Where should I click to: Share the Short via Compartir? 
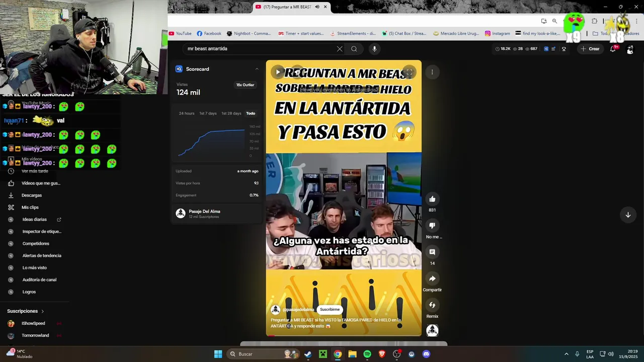pyautogui.click(x=432, y=279)
